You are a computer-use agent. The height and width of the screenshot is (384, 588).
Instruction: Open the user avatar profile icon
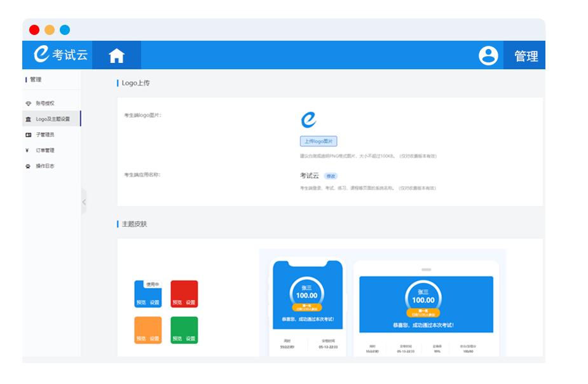coord(488,55)
